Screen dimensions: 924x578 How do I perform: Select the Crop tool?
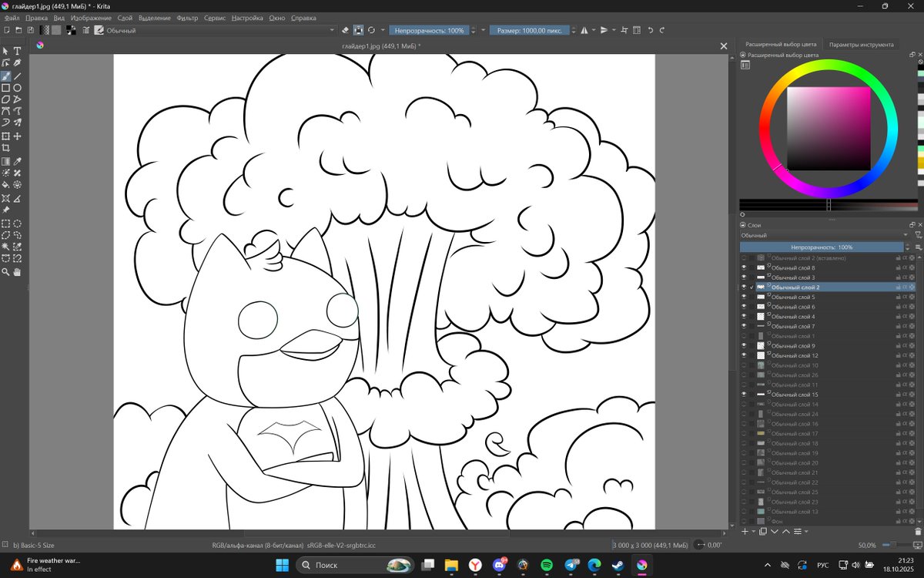coord(5,147)
